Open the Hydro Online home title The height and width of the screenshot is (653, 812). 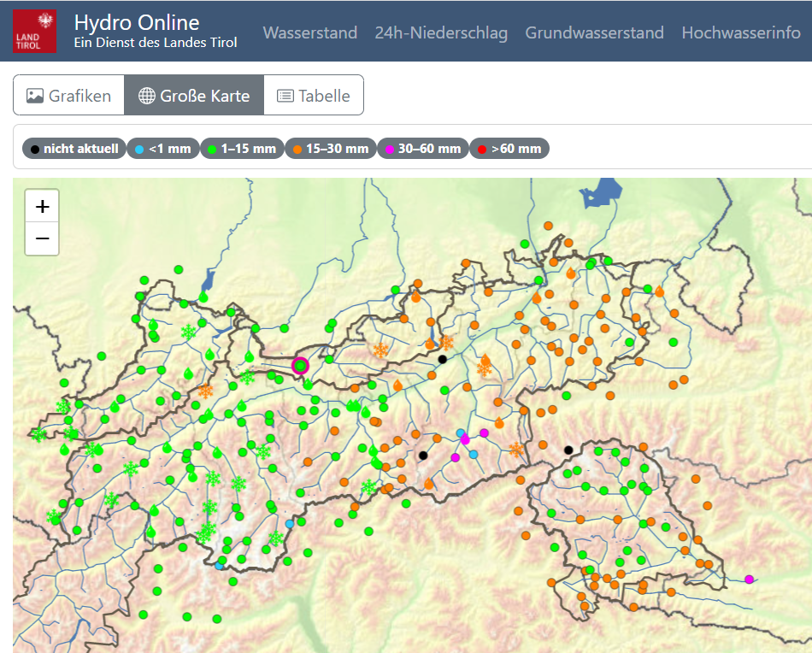click(x=137, y=23)
